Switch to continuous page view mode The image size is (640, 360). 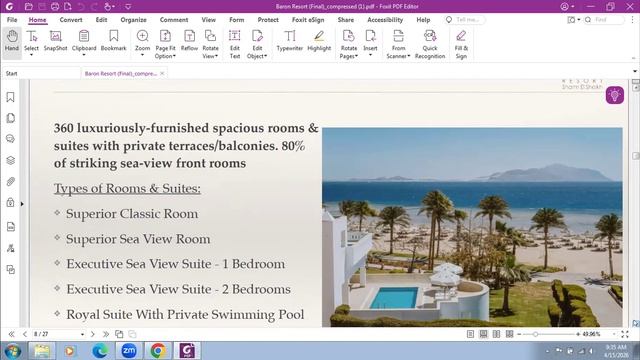pyautogui.click(x=483, y=334)
